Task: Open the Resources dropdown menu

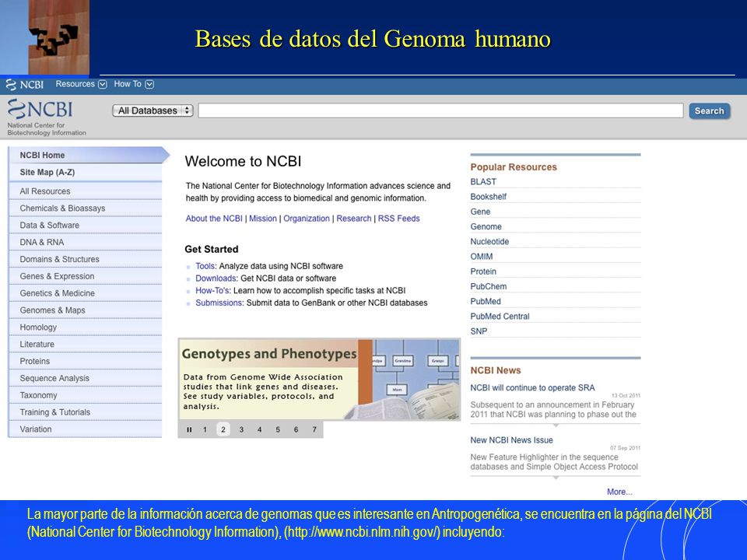Action: [81, 84]
